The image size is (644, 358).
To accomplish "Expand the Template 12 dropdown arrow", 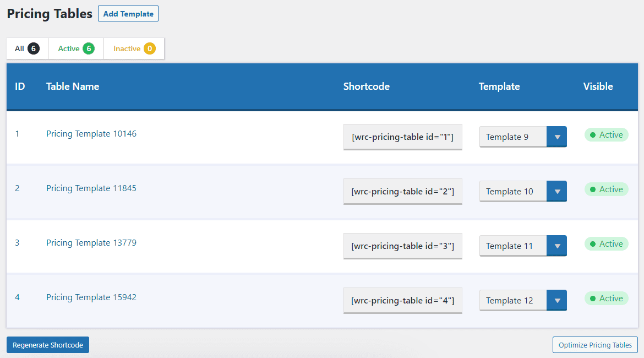I will click(x=556, y=301).
